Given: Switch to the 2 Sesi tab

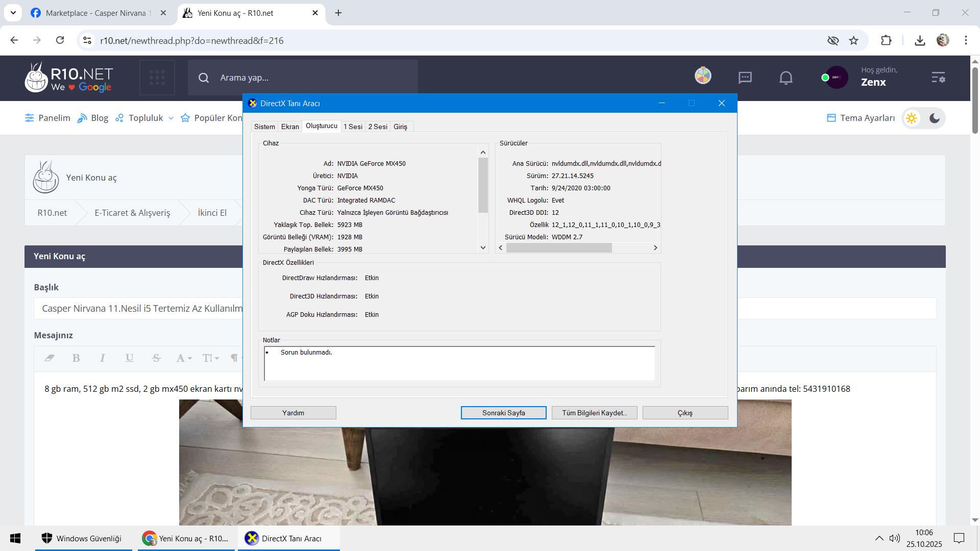Looking at the screenshot, I should point(378,127).
